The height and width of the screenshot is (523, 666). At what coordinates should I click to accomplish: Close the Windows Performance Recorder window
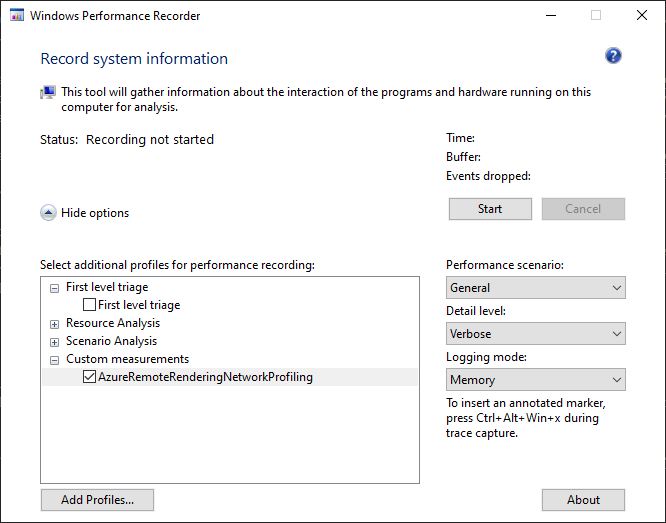642,16
